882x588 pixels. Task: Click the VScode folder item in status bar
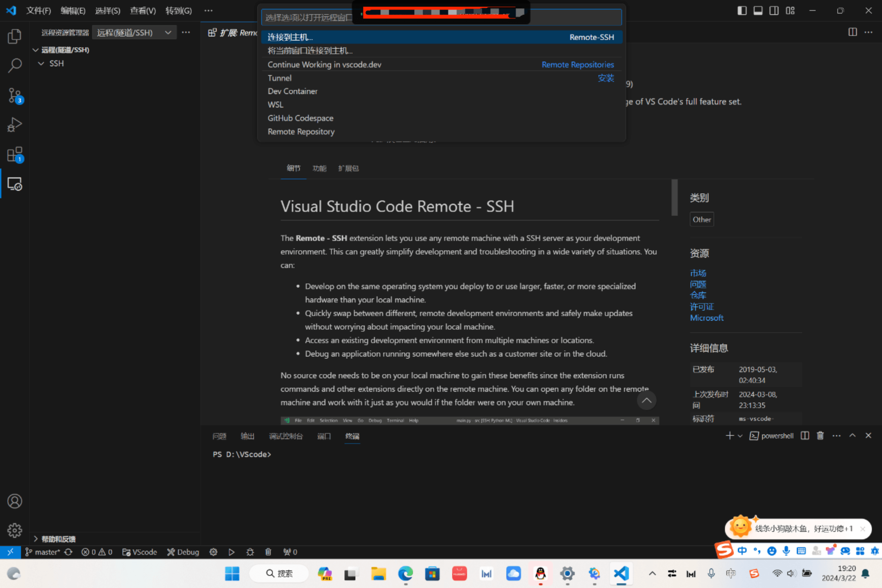tap(140, 552)
